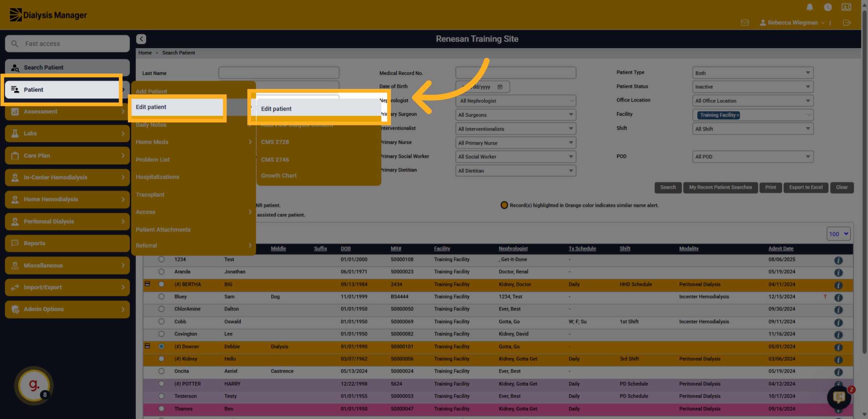Remove Training Facility tag with x

coord(738,115)
